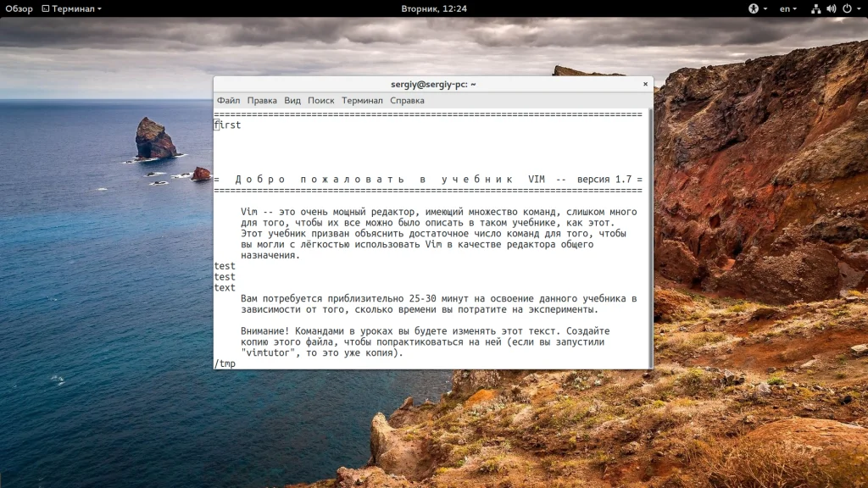Screen dimensions: 868x488
Task: Open the Терминал menu in the window menu bar
Action: [x=362, y=100]
